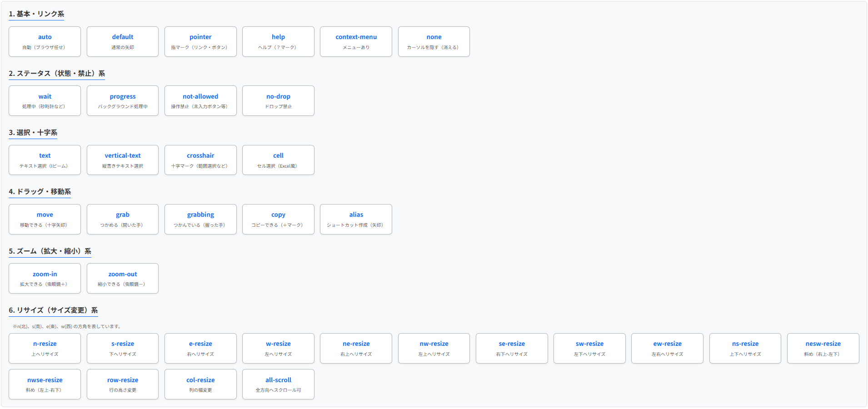
Task: Click the heading 基本・リンク系
Action: coord(36,14)
